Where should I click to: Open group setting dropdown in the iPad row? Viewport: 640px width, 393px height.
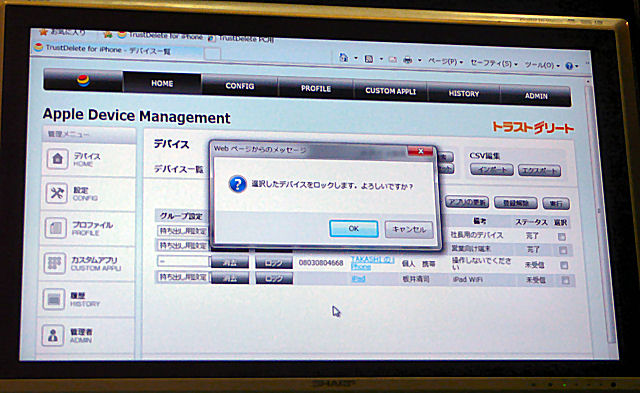tap(182, 277)
